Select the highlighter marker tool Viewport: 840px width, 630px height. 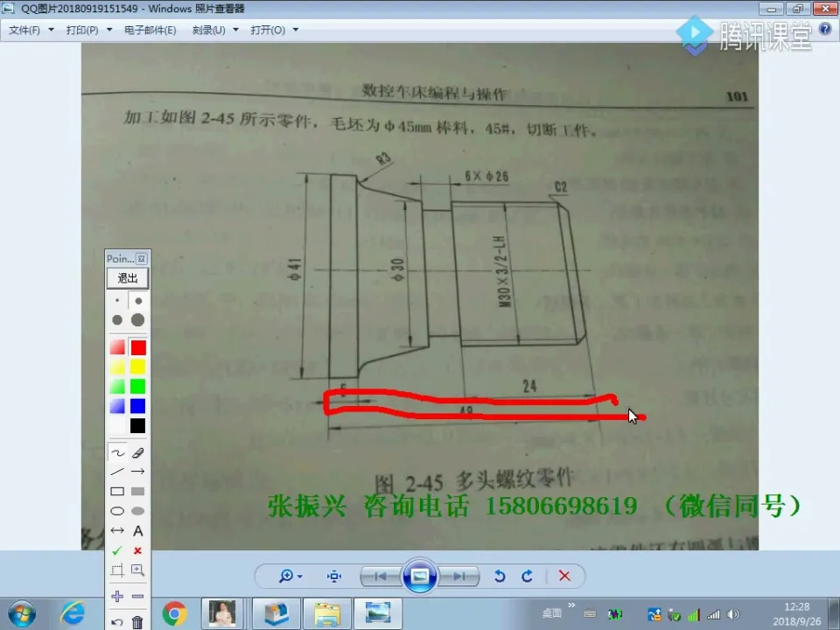point(139,452)
